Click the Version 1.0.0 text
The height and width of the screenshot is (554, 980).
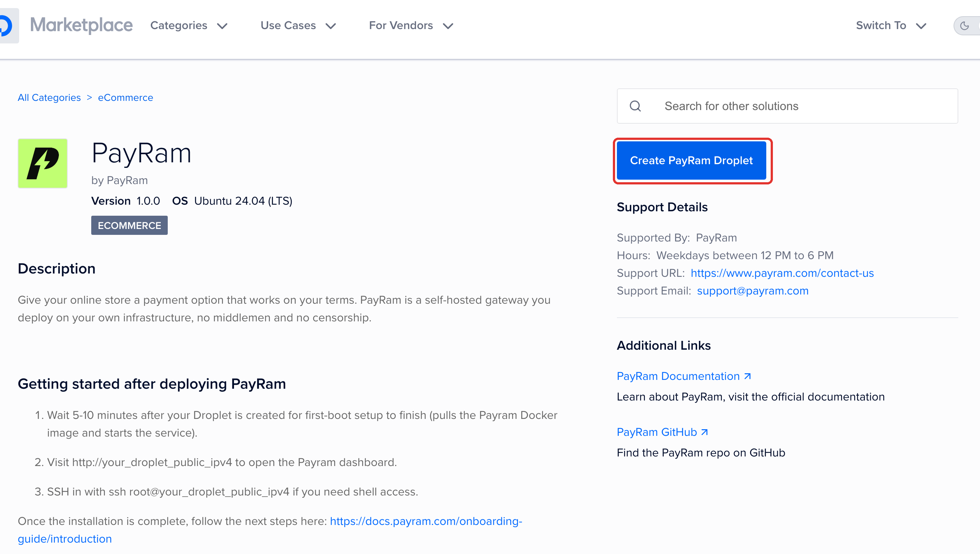[x=125, y=201]
